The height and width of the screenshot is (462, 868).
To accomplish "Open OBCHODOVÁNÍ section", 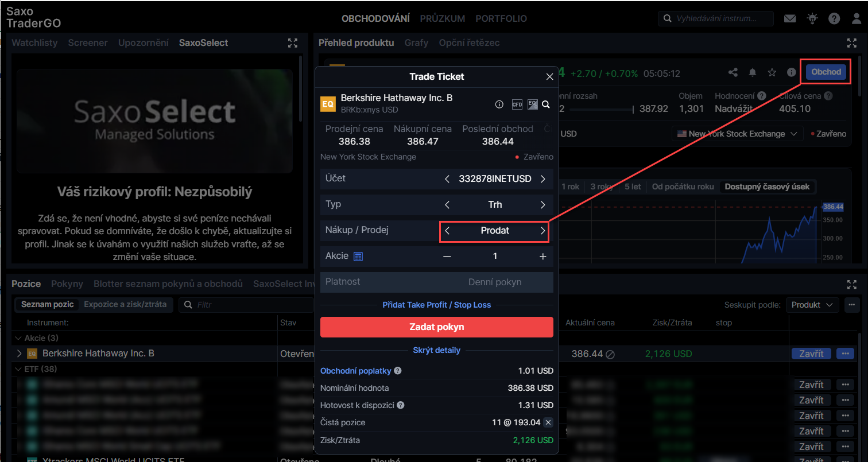I will [x=375, y=19].
